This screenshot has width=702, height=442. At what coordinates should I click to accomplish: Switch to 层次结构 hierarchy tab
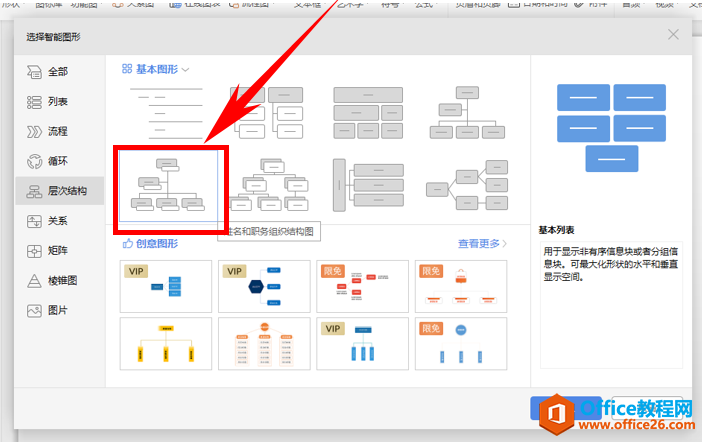click(x=60, y=191)
